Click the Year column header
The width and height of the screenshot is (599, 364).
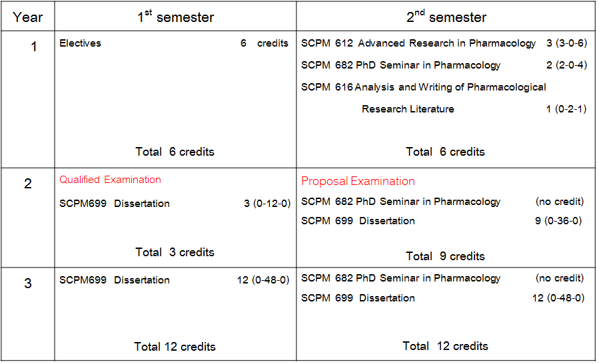point(27,17)
